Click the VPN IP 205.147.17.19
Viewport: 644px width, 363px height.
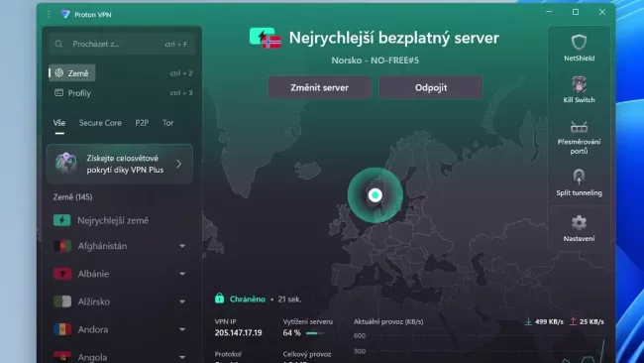238,333
